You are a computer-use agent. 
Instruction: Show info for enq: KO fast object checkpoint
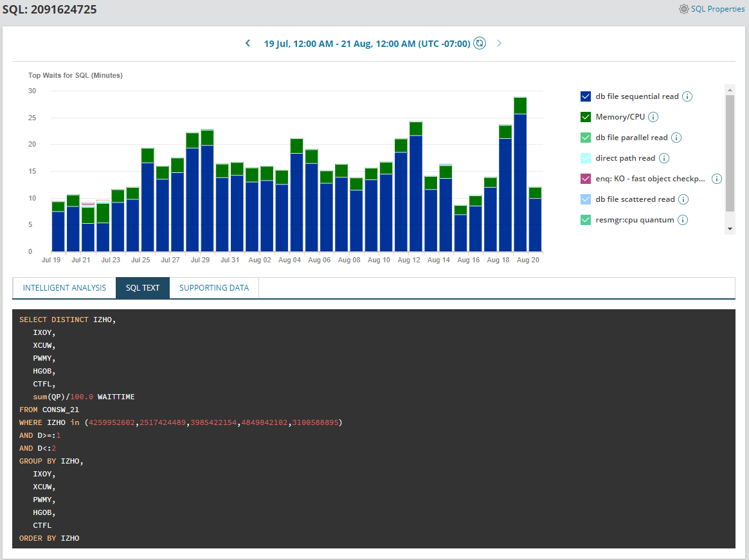click(716, 179)
